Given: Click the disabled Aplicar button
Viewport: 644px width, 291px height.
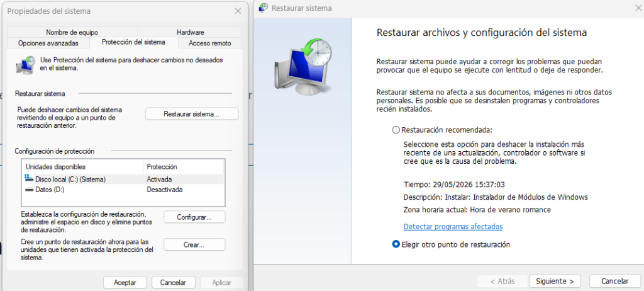Looking at the screenshot, I should [x=222, y=282].
